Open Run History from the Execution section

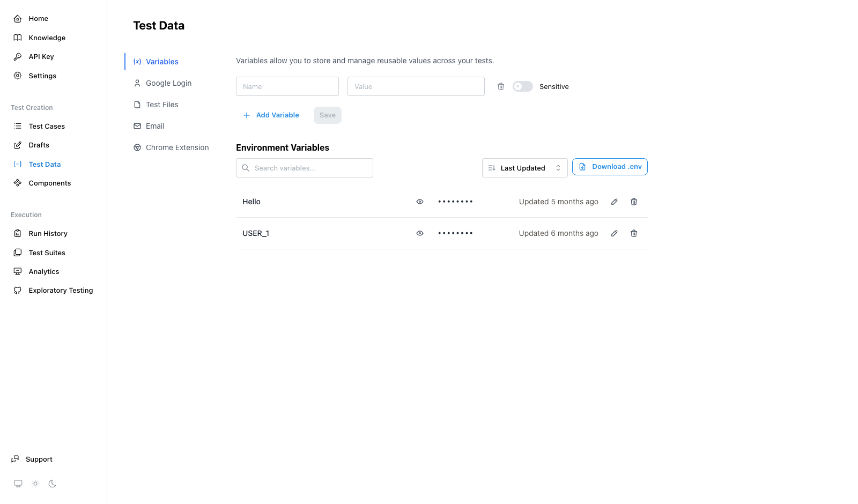[48, 233]
